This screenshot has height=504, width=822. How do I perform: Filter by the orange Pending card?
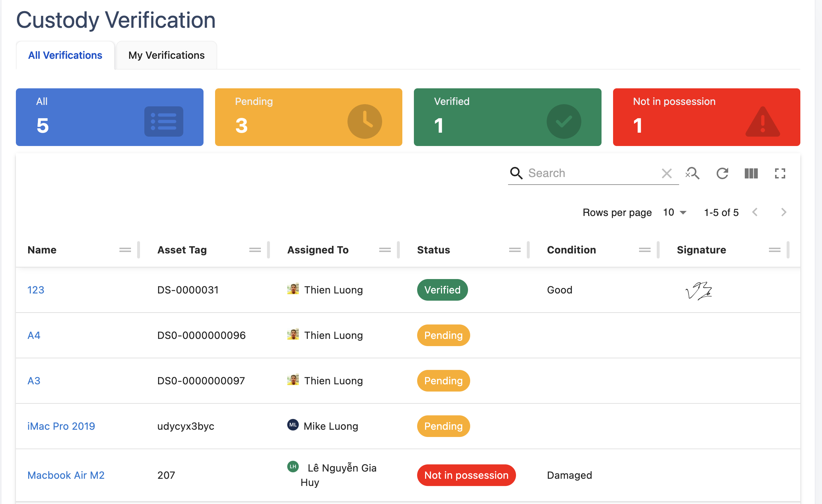309,117
